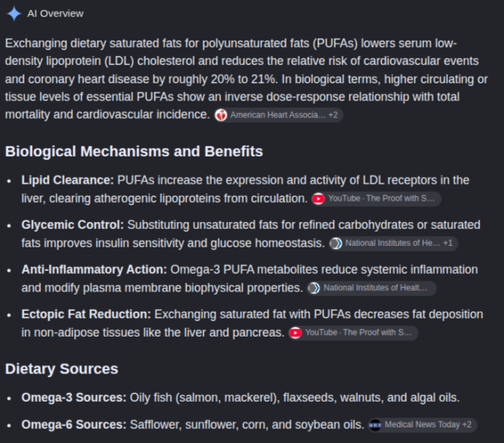This screenshot has height=443, width=504.
Task: Click the YouTube icon in Ectopic Fat Reduction citation
Action: [295, 333]
